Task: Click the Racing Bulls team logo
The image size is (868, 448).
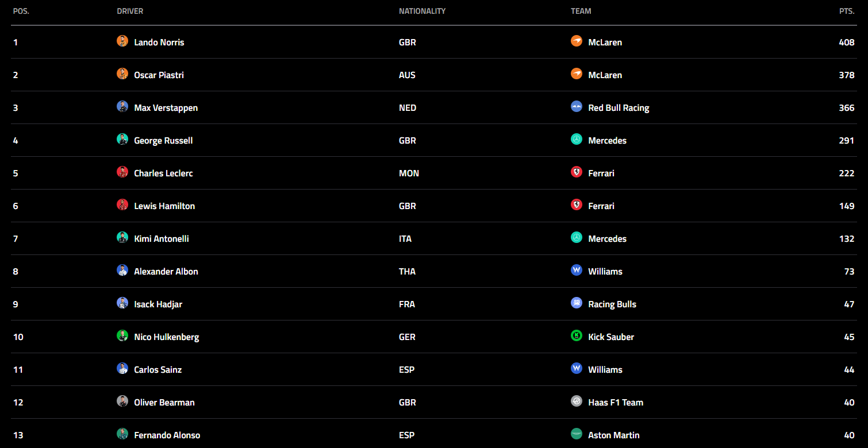Action: (x=577, y=303)
